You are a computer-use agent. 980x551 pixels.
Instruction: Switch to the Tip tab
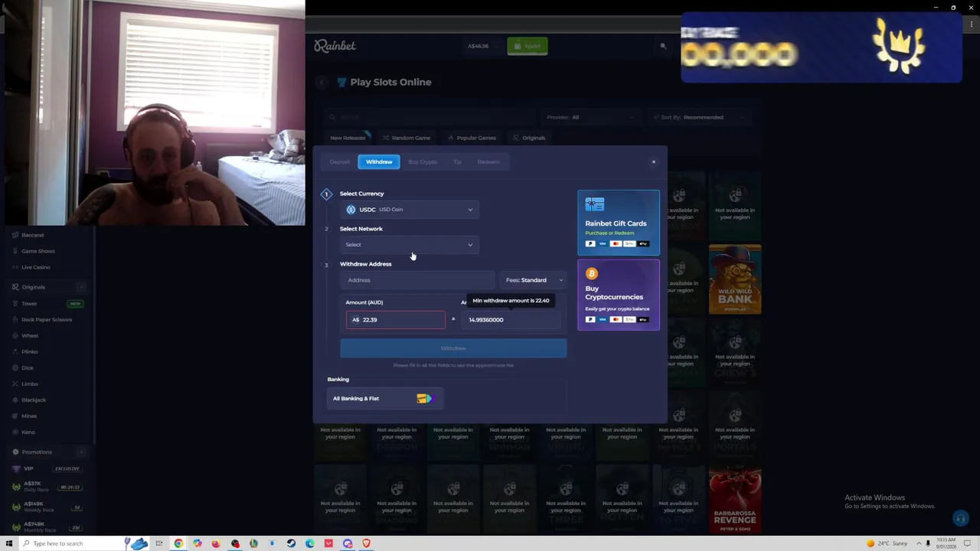(457, 161)
